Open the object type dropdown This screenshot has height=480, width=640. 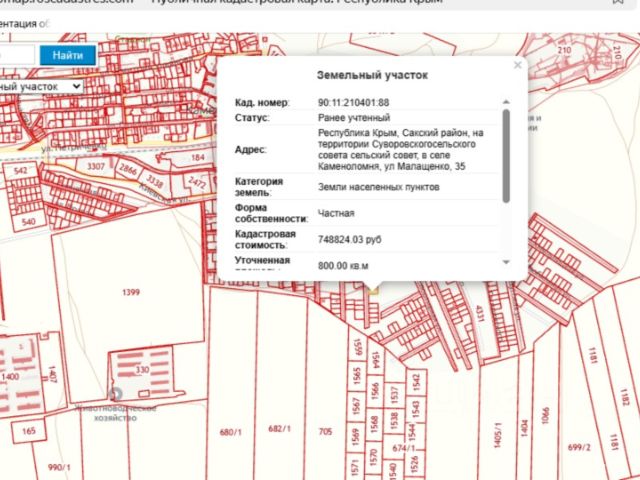(41, 87)
